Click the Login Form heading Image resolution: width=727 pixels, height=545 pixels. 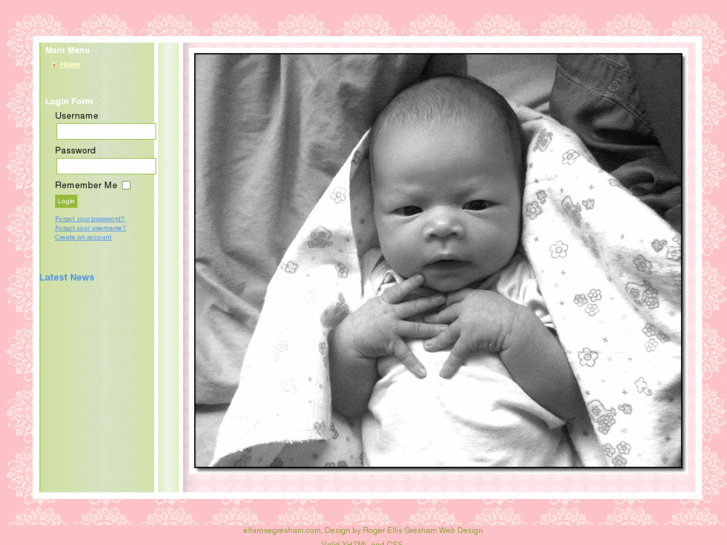click(69, 101)
